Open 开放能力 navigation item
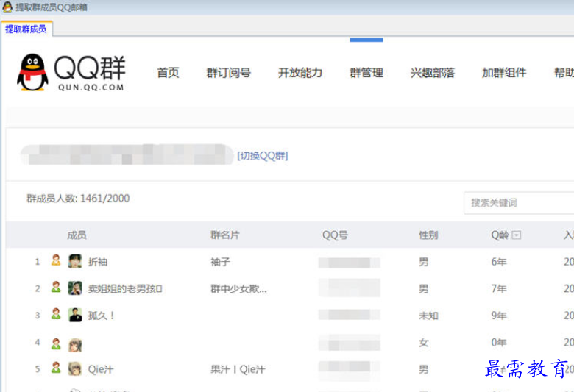Screen dimensions: 574x392 (300, 73)
